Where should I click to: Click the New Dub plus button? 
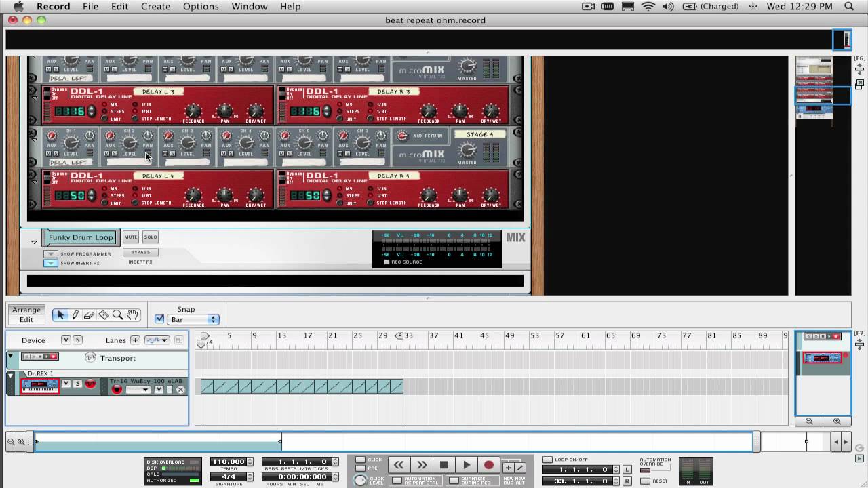click(508, 468)
